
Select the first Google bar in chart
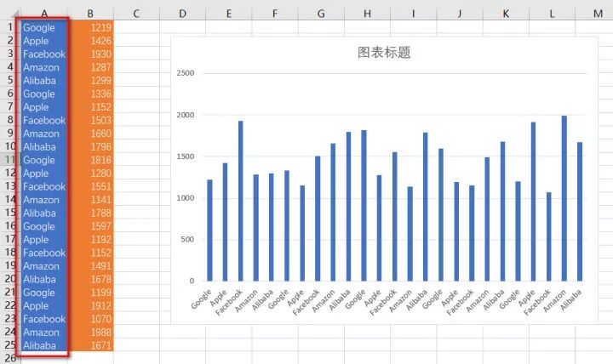pos(210,230)
